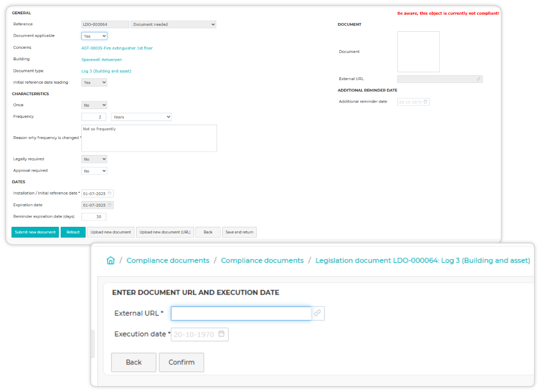This screenshot has width=540, height=392.
Task: Open calendar for Installation / Initial reference date
Action: point(109,194)
